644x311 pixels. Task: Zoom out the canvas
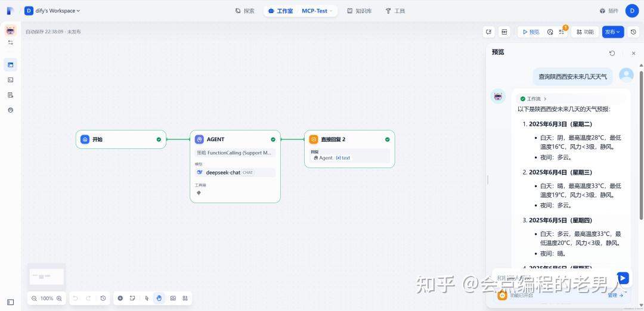[34, 298]
